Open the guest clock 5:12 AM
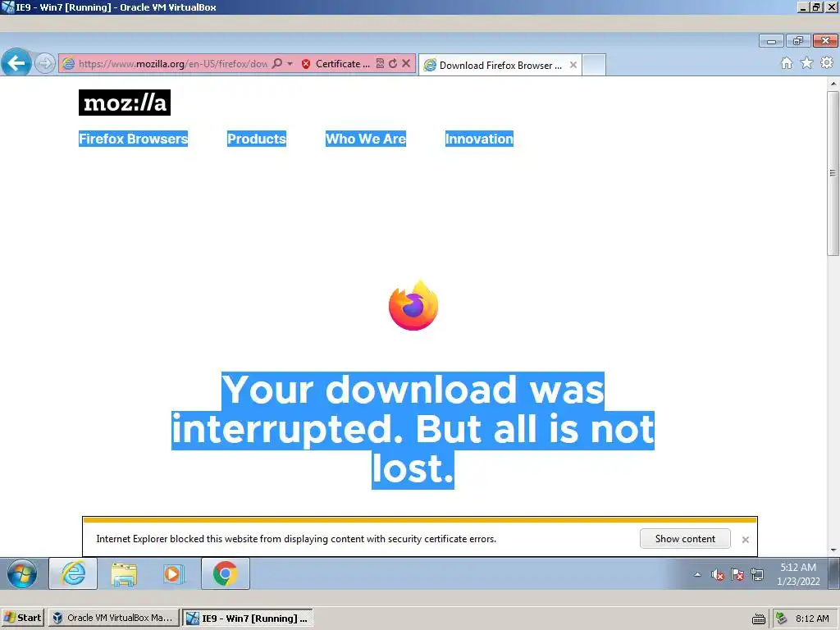840x630 pixels. point(798,574)
